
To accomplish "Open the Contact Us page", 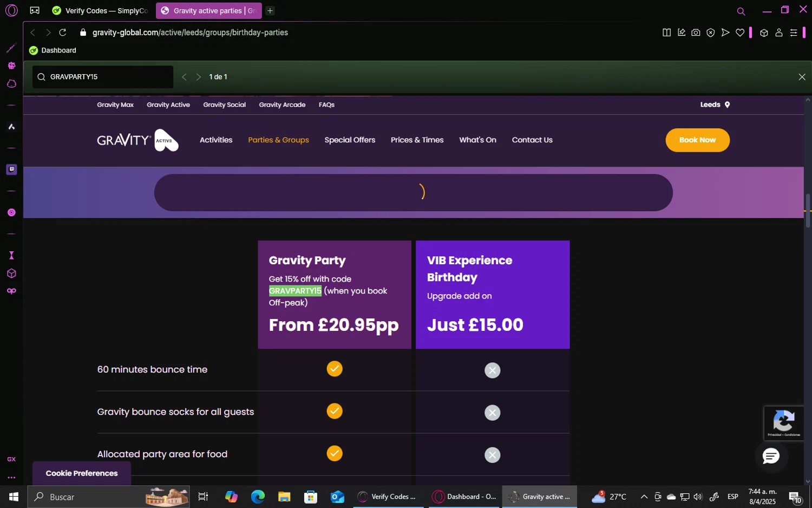I will [x=532, y=140].
